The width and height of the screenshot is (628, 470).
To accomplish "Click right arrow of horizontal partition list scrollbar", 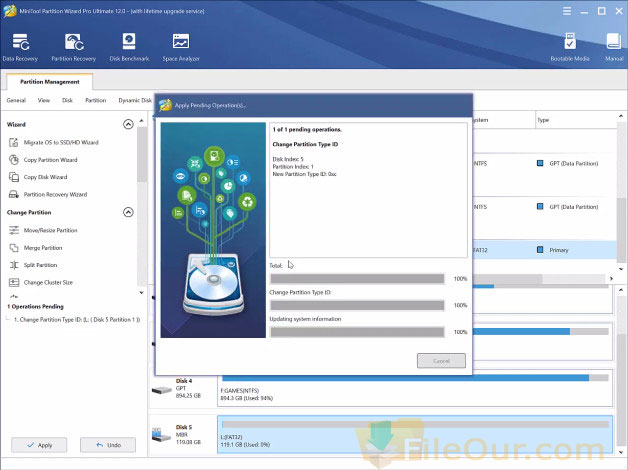I will click(611, 278).
